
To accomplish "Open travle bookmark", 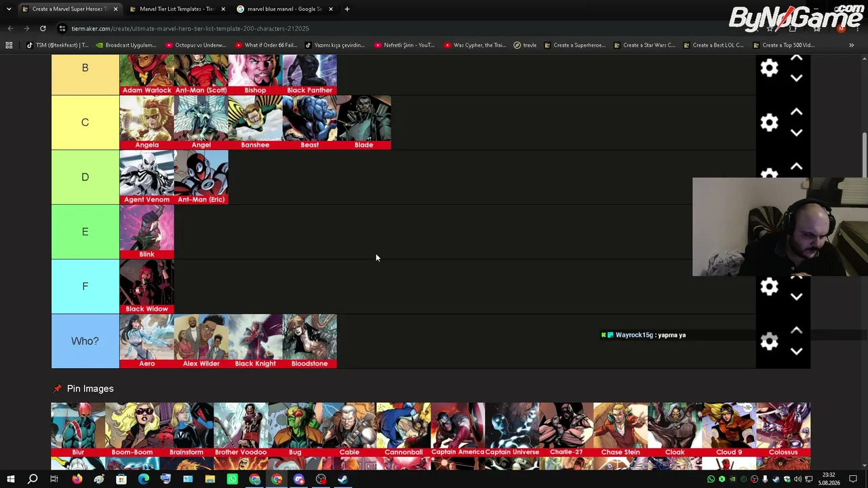I will point(525,45).
